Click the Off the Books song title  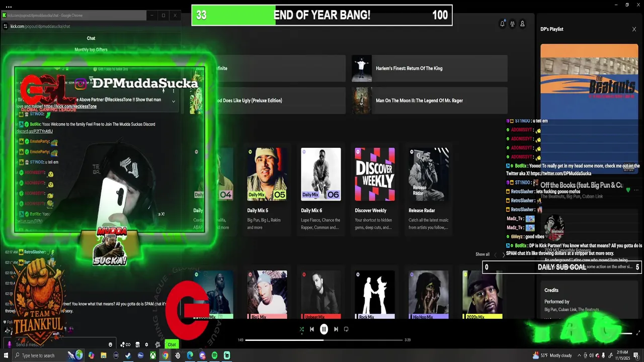[x=582, y=185]
